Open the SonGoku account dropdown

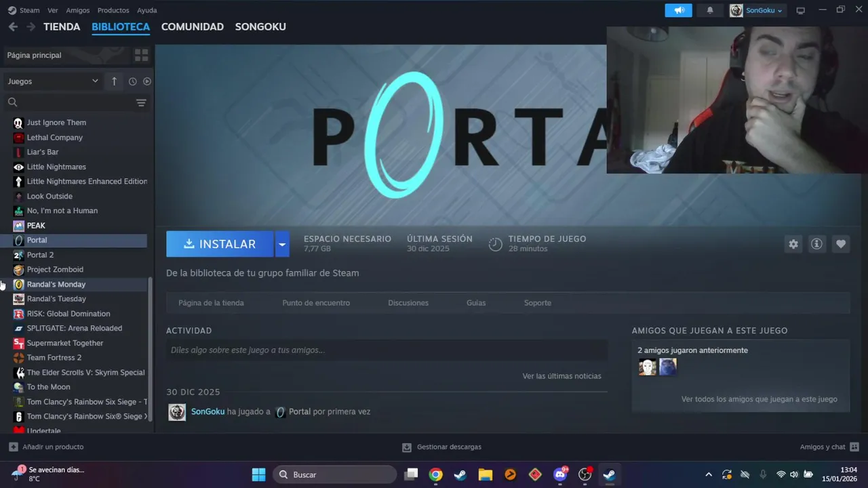757,10
